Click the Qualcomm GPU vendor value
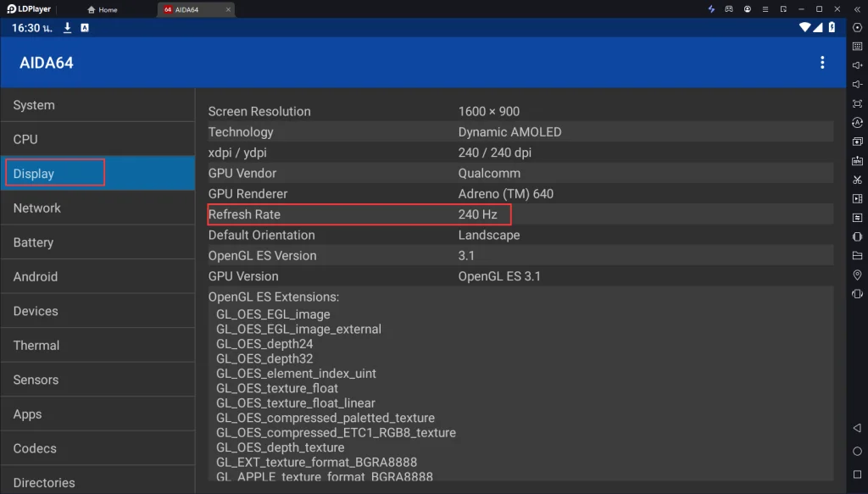868x494 pixels. (489, 173)
